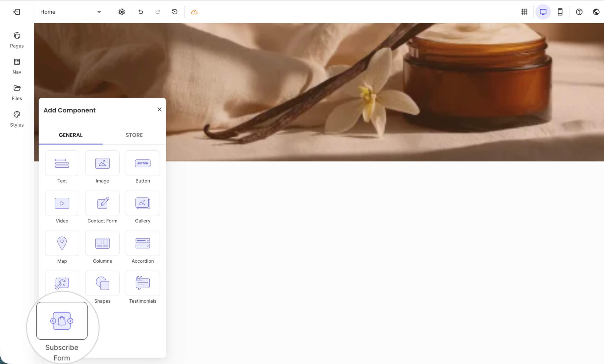604x364 pixels.
Task: Switch to the GENERAL tab
Action: (x=70, y=135)
